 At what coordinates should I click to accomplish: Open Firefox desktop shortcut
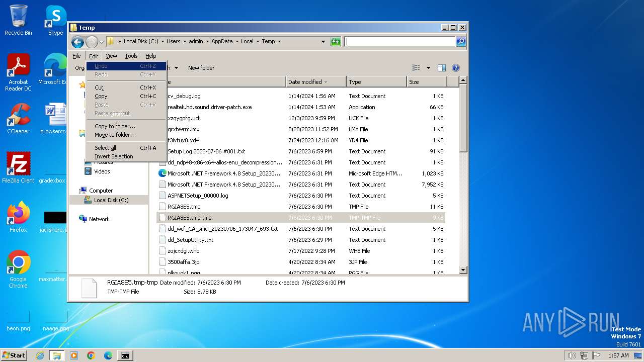coord(18,217)
